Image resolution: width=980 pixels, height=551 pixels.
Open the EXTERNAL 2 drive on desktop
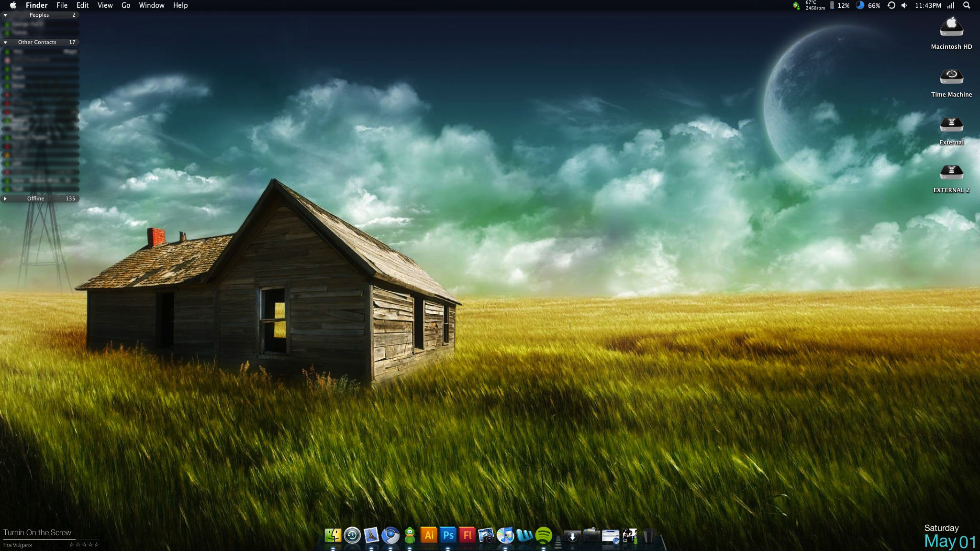tap(951, 173)
